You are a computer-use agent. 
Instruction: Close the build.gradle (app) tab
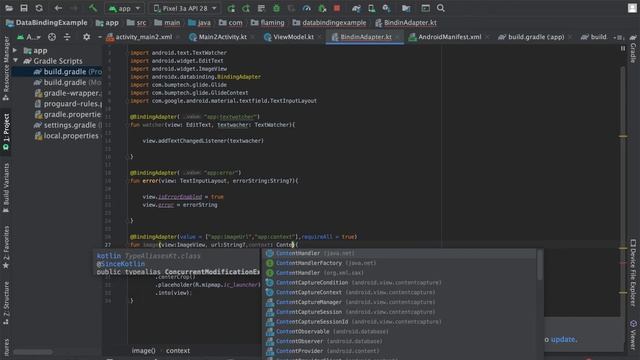pyautogui.click(x=571, y=37)
